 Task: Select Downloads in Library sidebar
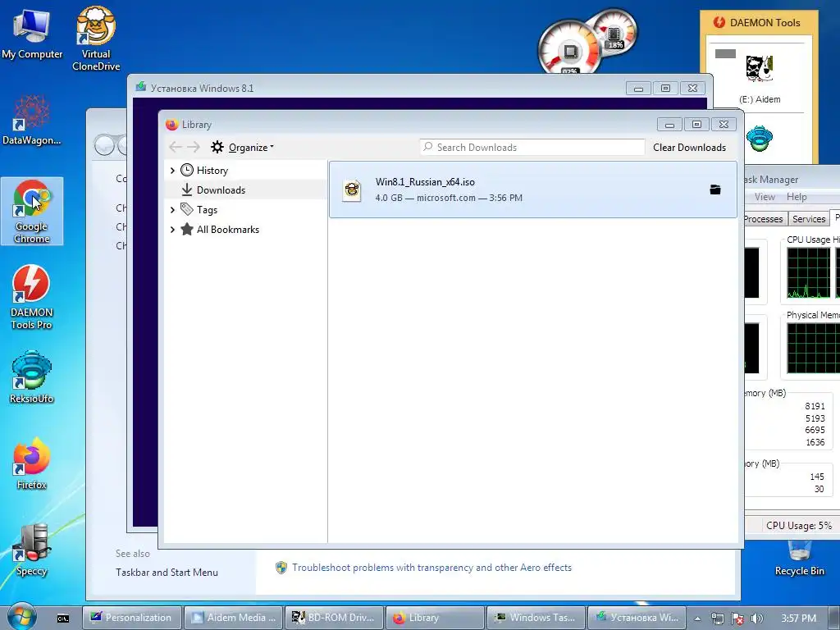[x=245, y=189]
